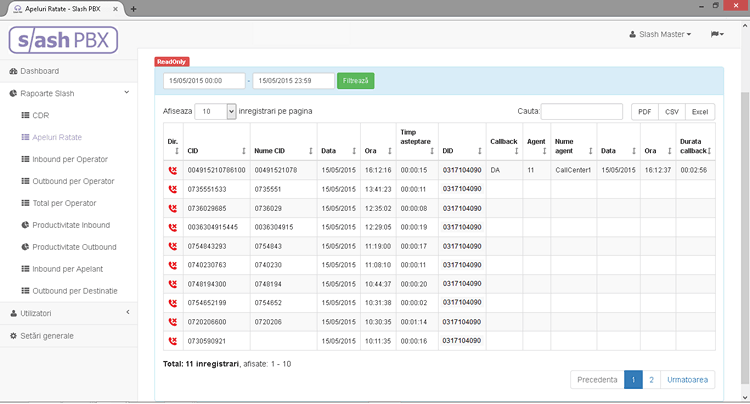Click the start date field 15/05/2015 00:00
750x404 pixels.
(204, 81)
